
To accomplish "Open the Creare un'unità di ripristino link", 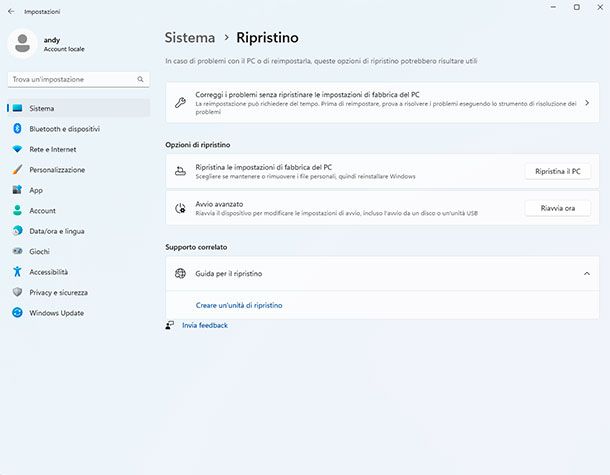I will [238, 305].
